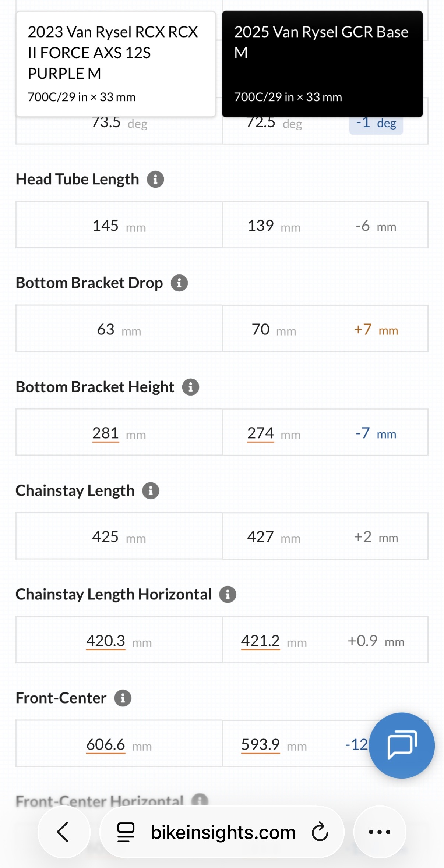The height and width of the screenshot is (868, 444).
Task: Reload the page with refresh icon
Action: click(320, 832)
